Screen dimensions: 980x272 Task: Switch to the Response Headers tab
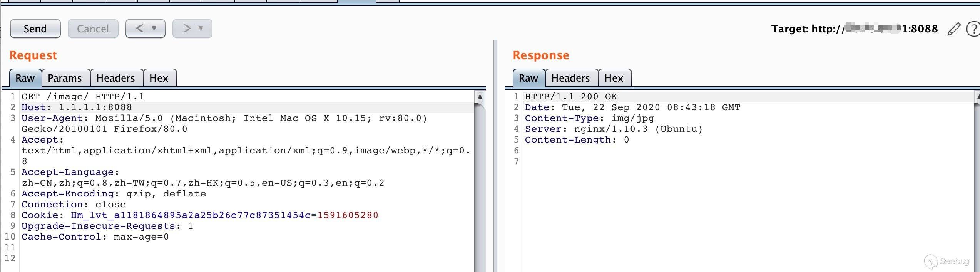coord(570,78)
